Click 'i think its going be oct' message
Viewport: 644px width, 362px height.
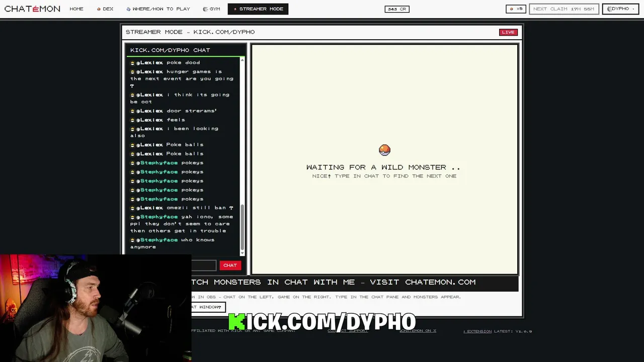[x=180, y=98]
